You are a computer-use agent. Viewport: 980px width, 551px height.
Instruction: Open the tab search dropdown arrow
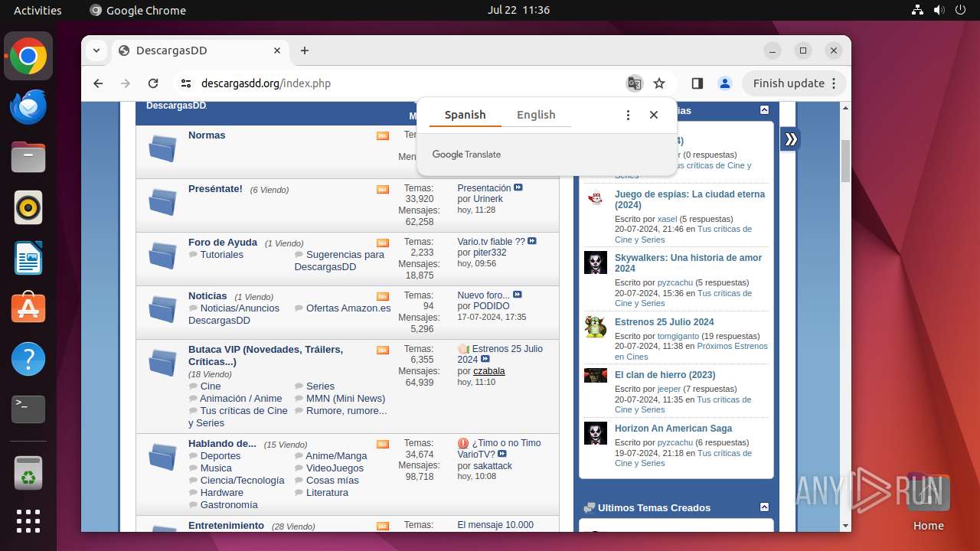coord(96,51)
